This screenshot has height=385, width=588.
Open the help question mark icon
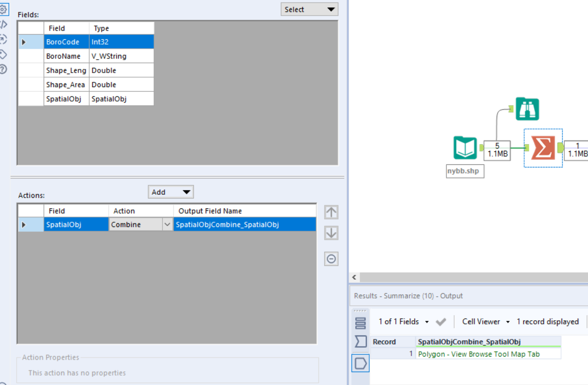(3, 69)
